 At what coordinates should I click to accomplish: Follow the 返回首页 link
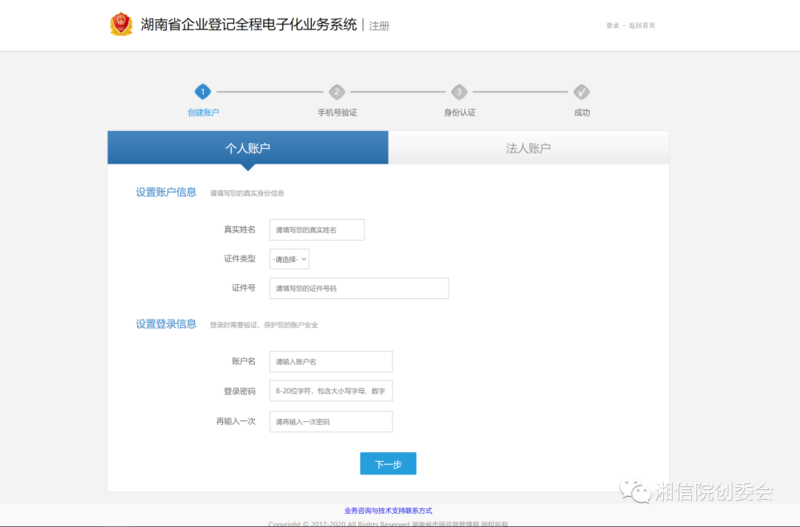pos(642,26)
